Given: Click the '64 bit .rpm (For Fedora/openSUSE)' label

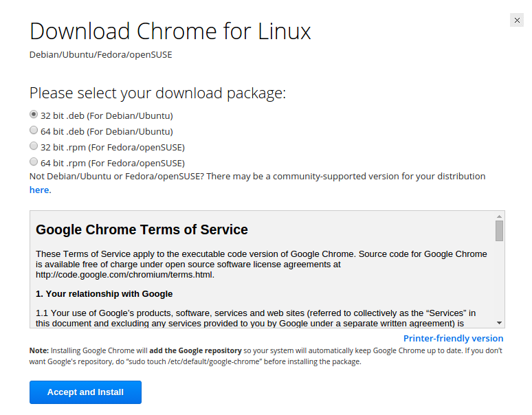Looking at the screenshot, I should [x=113, y=164].
